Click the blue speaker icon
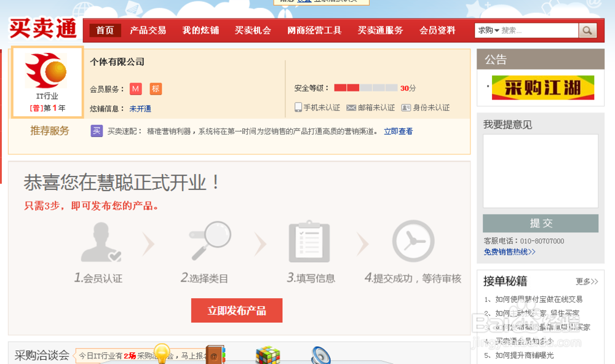615x364 pixels. pyautogui.click(x=321, y=355)
